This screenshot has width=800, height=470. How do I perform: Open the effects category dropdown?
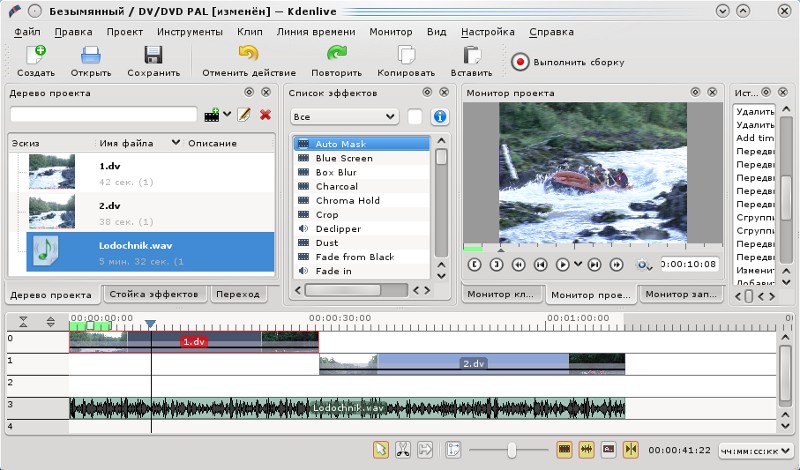coord(345,117)
